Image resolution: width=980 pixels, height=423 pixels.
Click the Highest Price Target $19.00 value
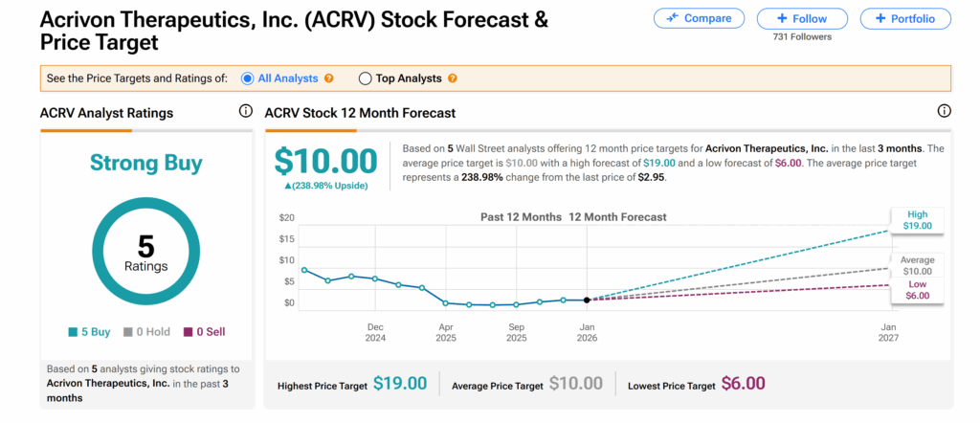(x=400, y=385)
